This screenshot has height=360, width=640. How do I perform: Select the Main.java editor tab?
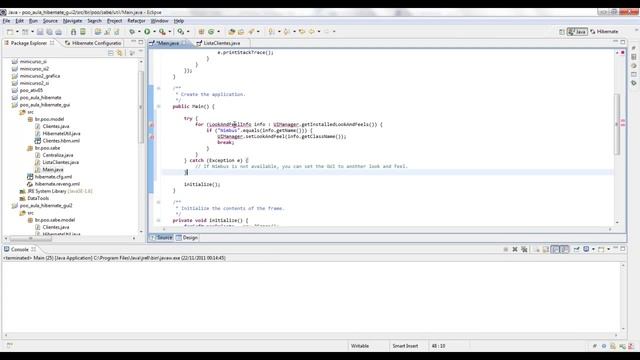[169, 43]
